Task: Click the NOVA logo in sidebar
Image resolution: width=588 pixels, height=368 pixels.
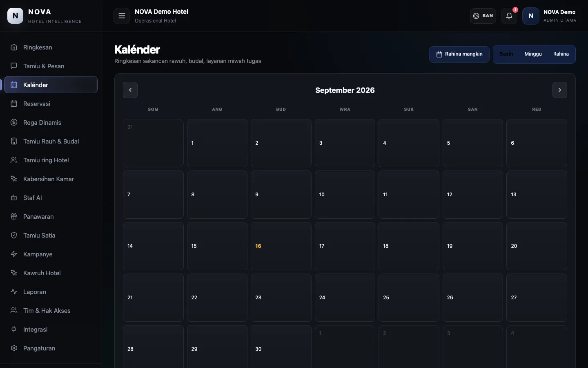Action: (16, 16)
